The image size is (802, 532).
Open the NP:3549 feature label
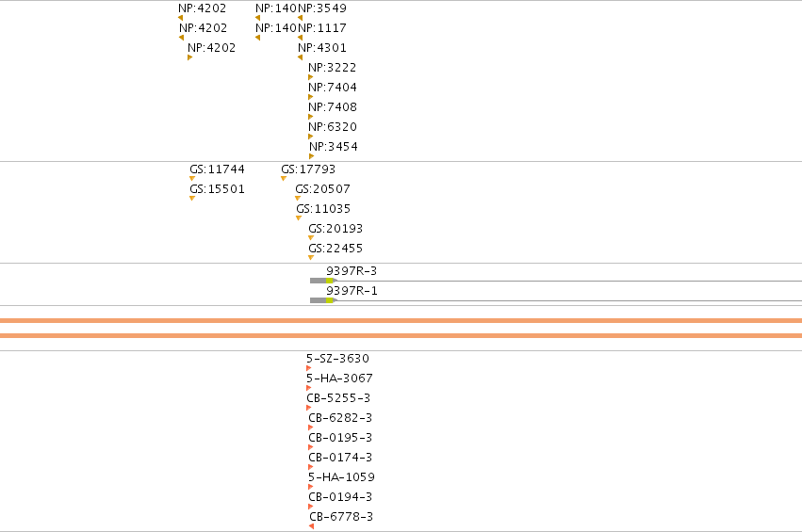coord(322,8)
